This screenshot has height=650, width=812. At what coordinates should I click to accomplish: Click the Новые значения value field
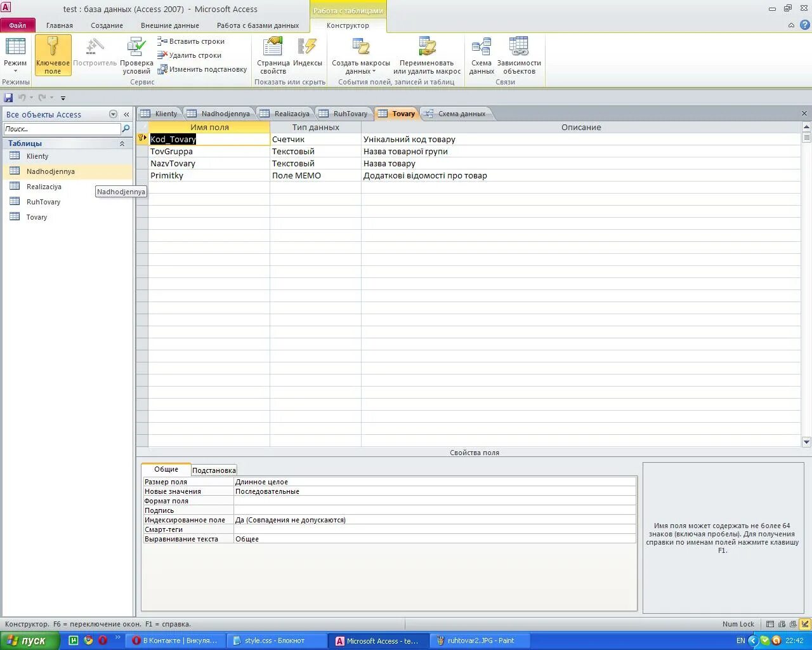tap(435, 491)
